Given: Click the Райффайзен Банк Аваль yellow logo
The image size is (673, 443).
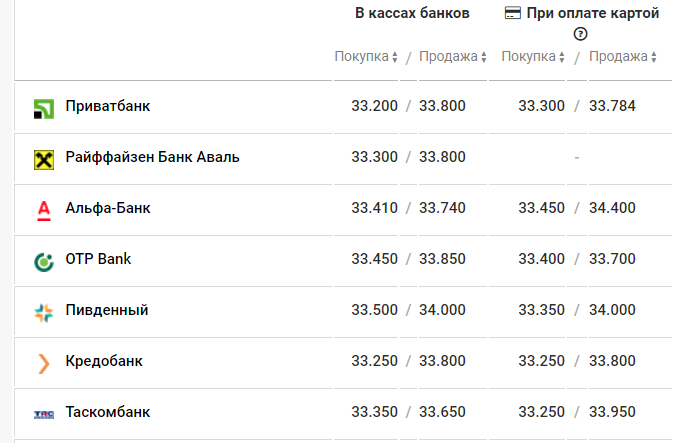Looking at the screenshot, I should (44, 160).
